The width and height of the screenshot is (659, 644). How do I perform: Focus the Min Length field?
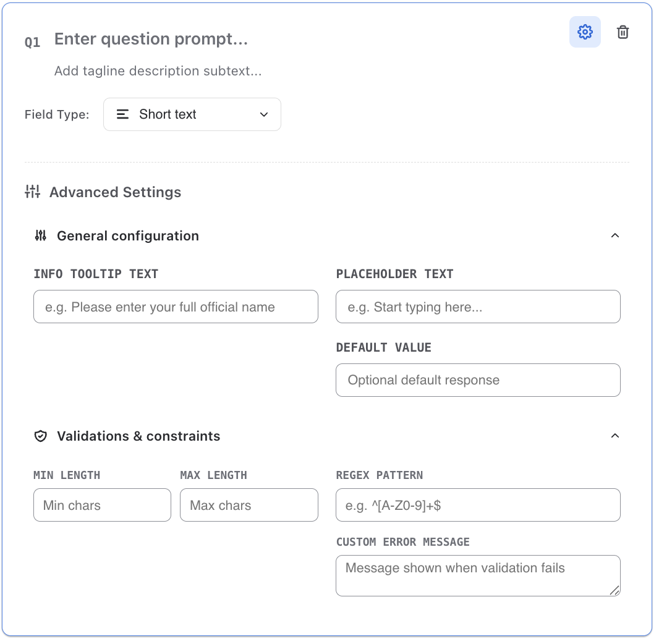[x=102, y=505]
